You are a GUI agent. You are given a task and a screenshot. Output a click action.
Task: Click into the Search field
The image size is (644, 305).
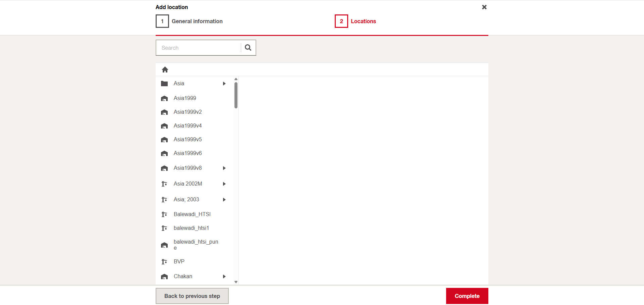pyautogui.click(x=199, y=48)
